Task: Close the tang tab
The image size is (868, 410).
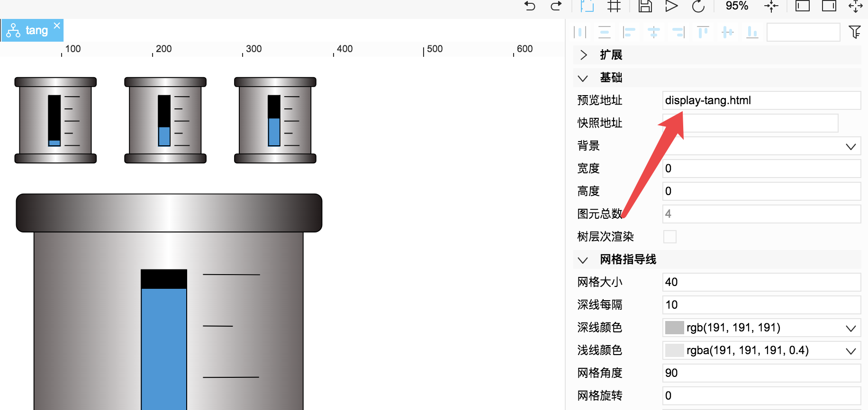Action: [57, 25]
